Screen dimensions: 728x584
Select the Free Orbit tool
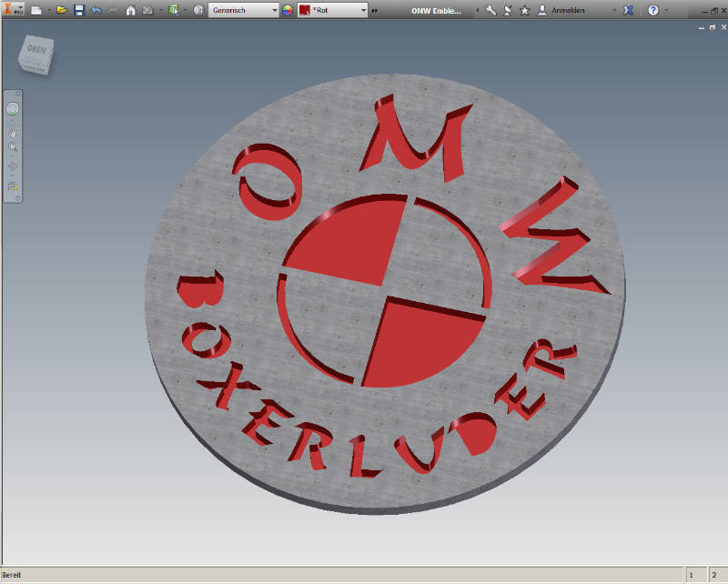[x=13, y=166]
